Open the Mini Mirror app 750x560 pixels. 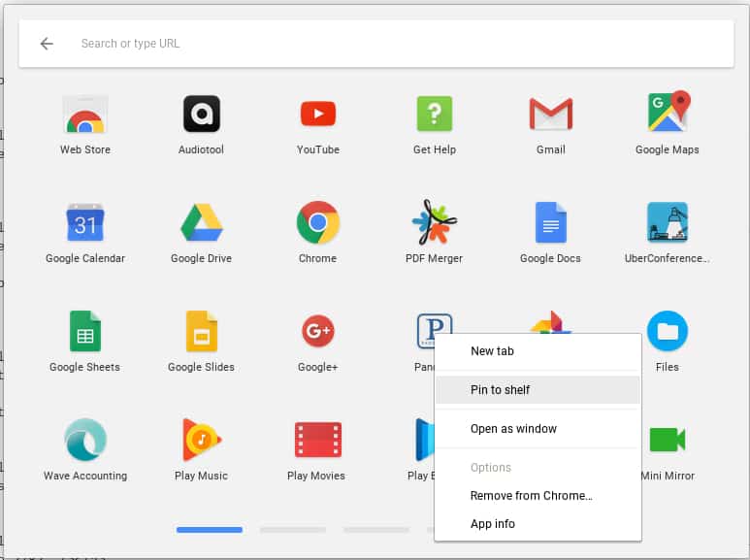click(668, 440)
